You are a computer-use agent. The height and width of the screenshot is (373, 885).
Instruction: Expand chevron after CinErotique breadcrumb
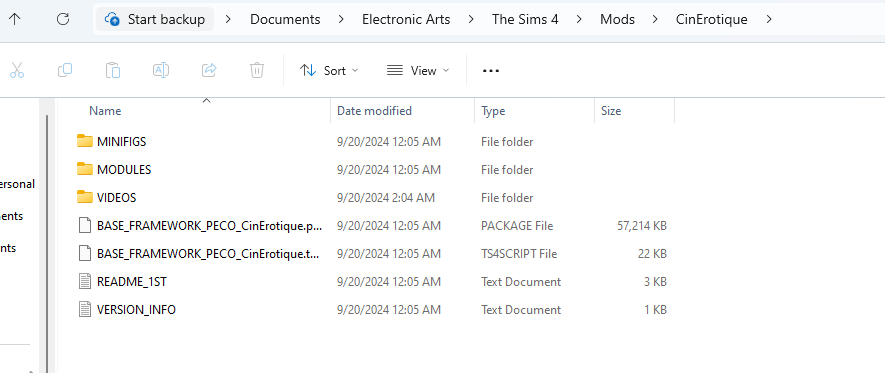769,20
